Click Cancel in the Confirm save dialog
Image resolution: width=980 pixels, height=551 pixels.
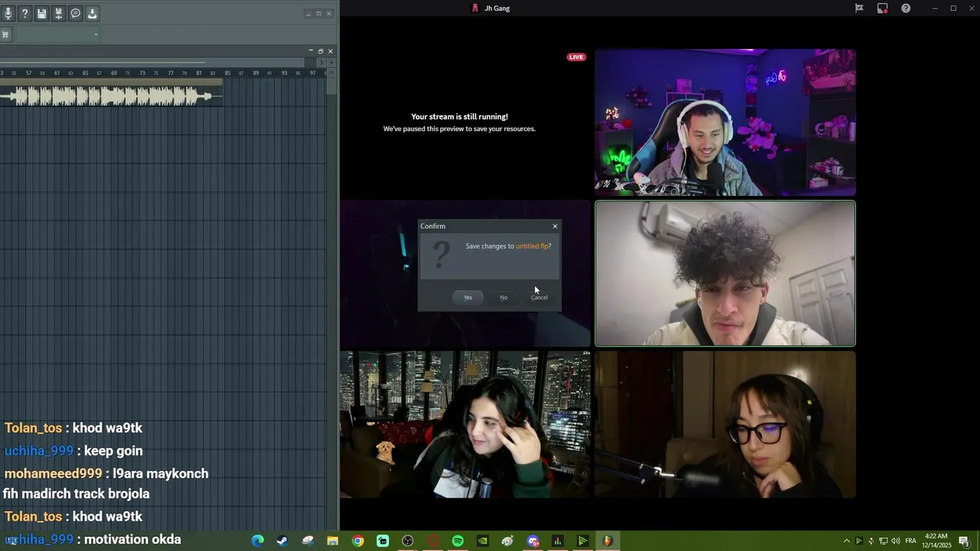540,298
